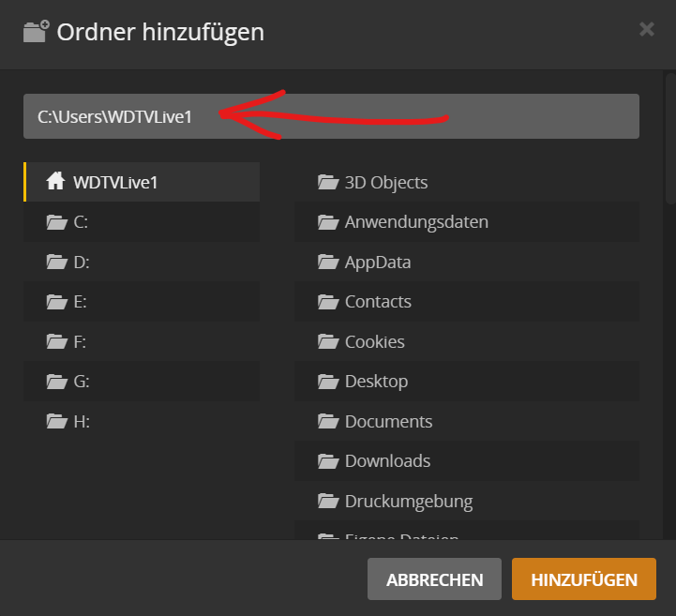Click the folder icon beside Cookies
The width and height of the screenshot is (676, 616).
pos(327,341)
